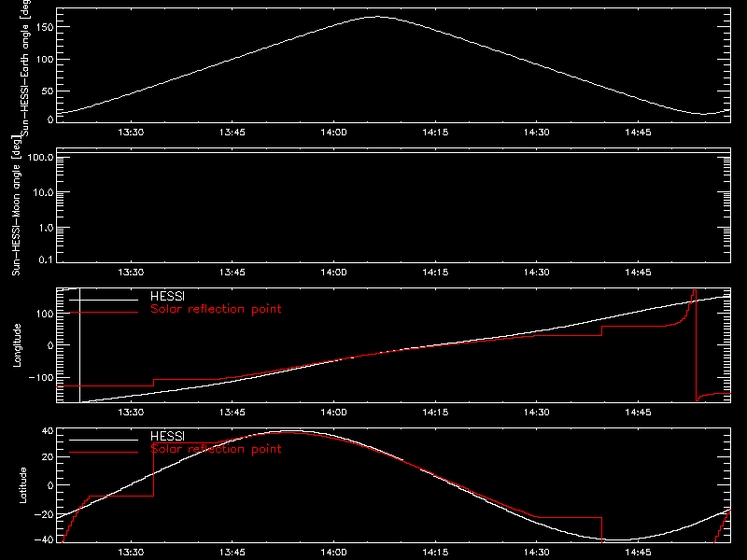Screen dimensions: 747x560
Task: Click 100 tick on Longitude axis
Action: click(46, 314)
